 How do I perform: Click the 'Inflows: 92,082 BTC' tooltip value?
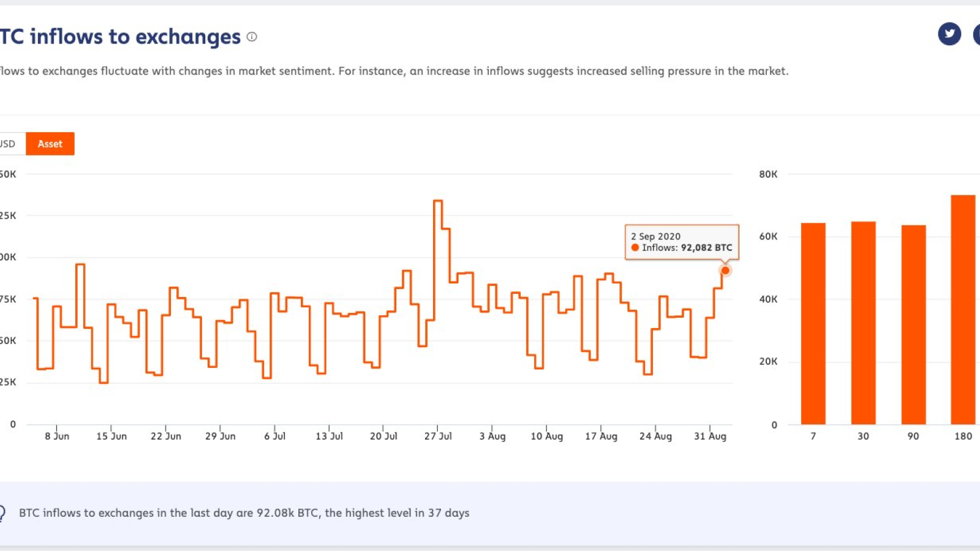(687, 248)
